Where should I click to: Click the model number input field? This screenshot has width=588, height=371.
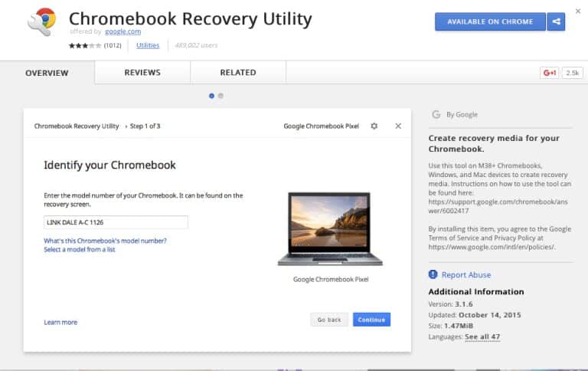click(x=116, y=222)
